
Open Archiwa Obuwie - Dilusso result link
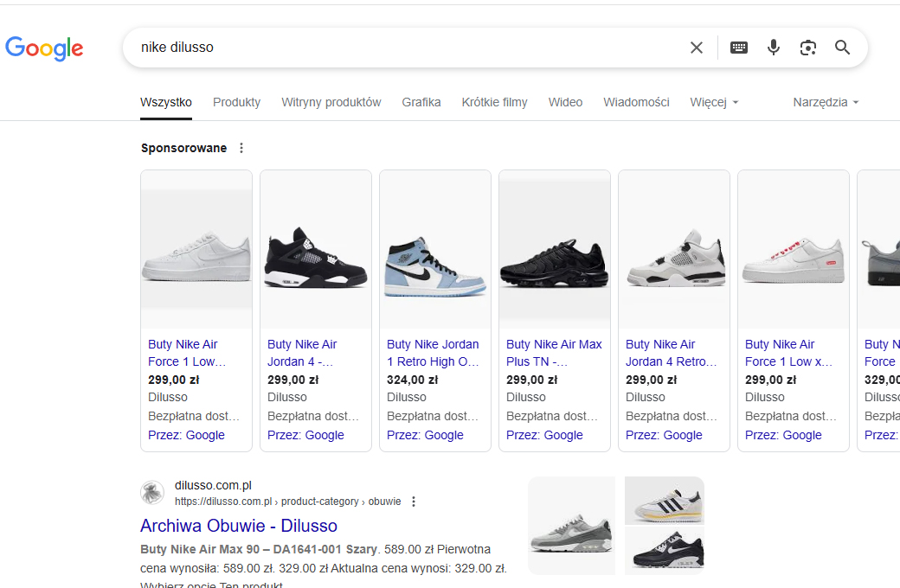239,526
